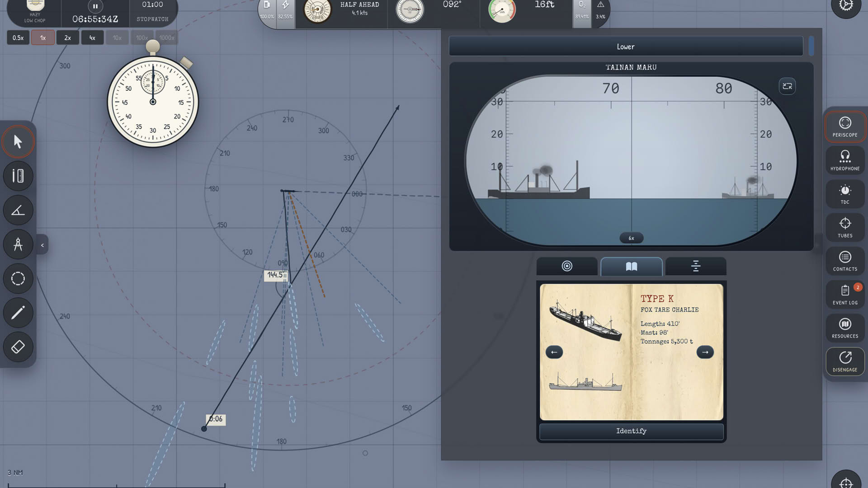Click the 0:06 course marker label
Screen dimensions: 868x488
pyautogui.click(x=216, y=419)
